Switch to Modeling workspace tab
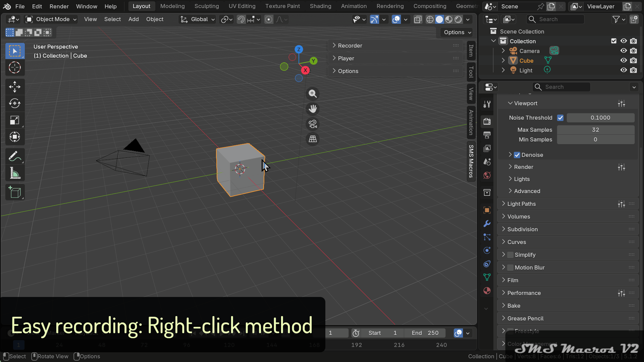The height and width of the screenshot is (362, 644). tap(172, 6)
